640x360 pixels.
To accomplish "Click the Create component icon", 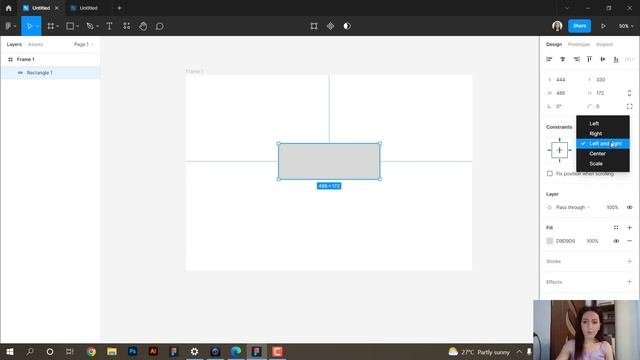I will coord(330,26).
